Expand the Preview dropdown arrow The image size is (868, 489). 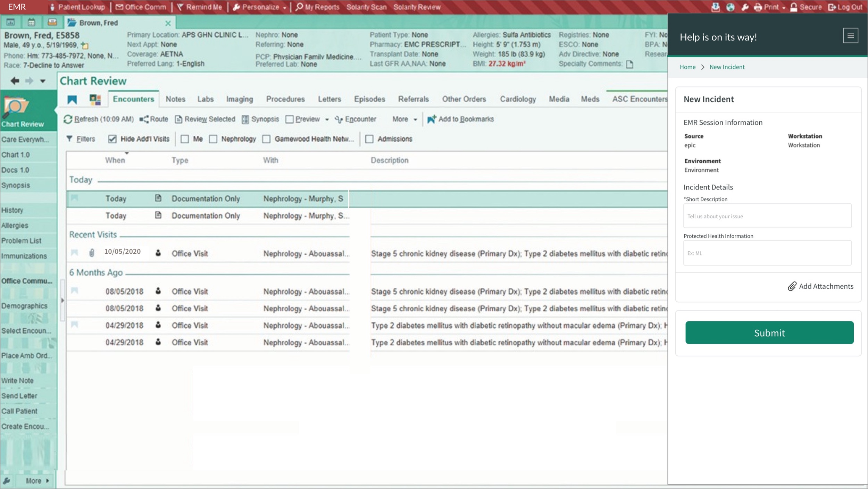pos(327,119)
